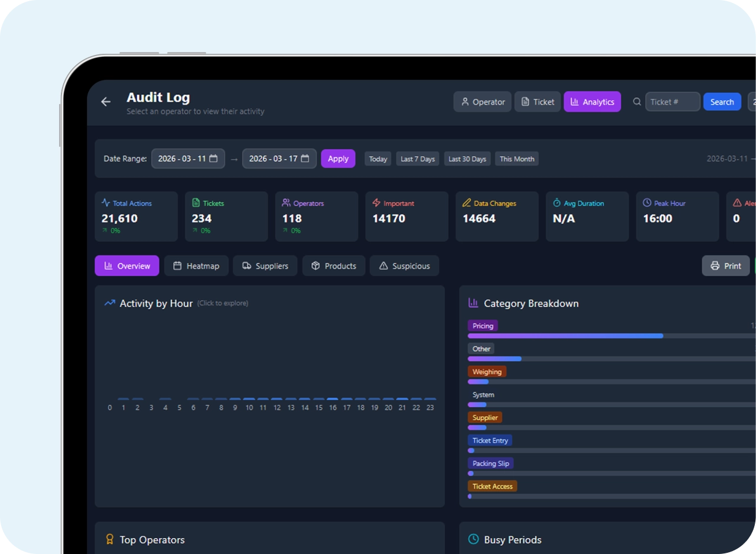The width and height of the screenshot is (756, 554).
Task: Open the Important 14170 card
Action: (407, 216)
